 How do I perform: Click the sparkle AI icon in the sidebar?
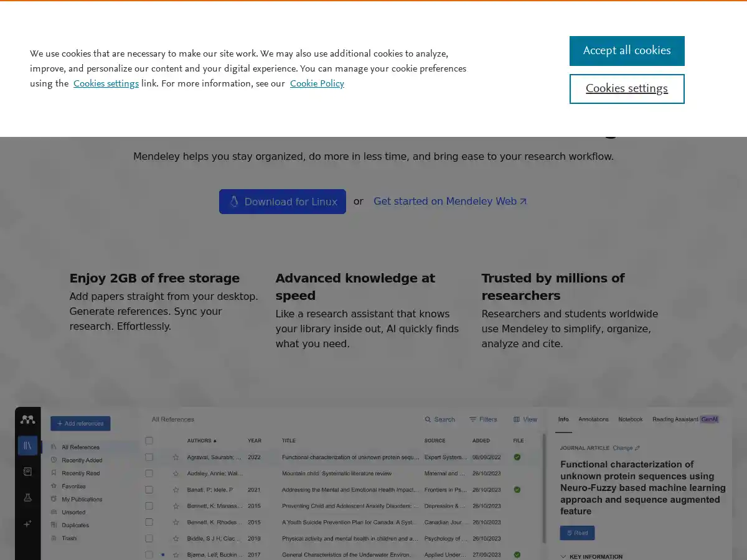[x=27, y=523]
